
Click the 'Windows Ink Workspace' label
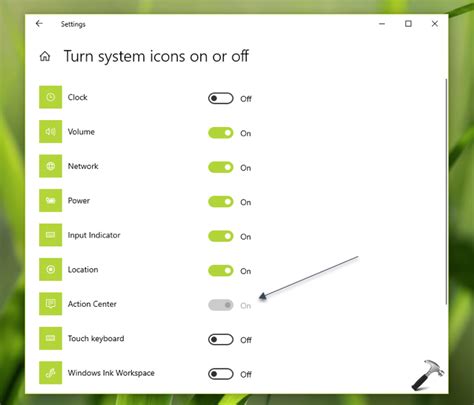111,373
